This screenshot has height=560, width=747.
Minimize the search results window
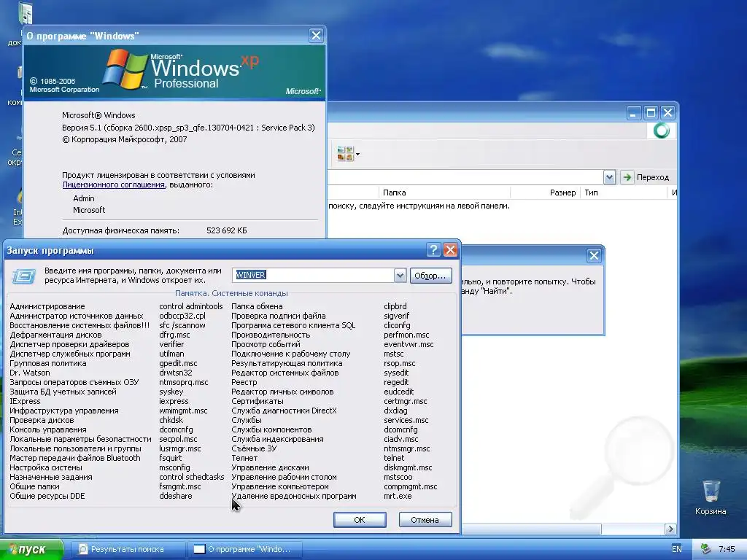tap(634, 113)
